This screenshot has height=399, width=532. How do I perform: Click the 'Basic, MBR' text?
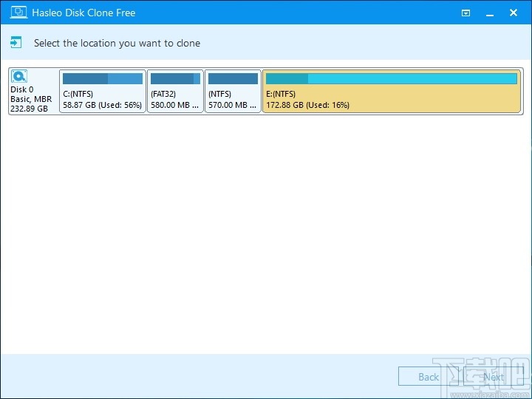[x=31, y=99]
